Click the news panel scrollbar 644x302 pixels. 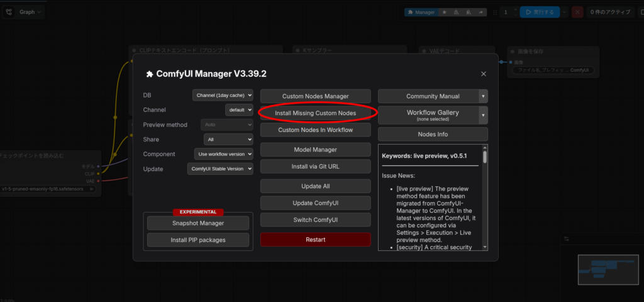pos(484,157)
